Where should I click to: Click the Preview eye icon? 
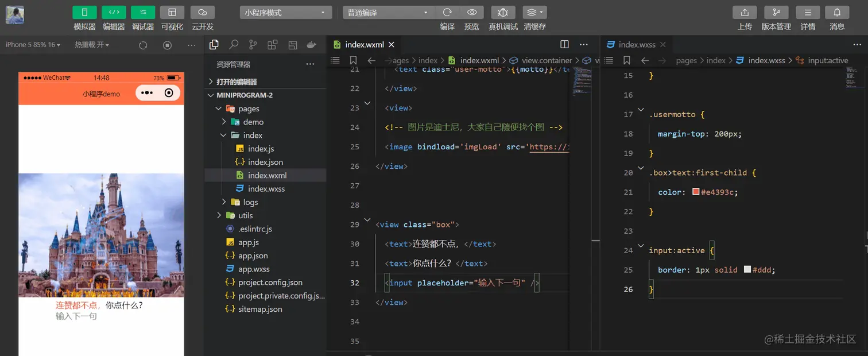(x=472, y=13)
